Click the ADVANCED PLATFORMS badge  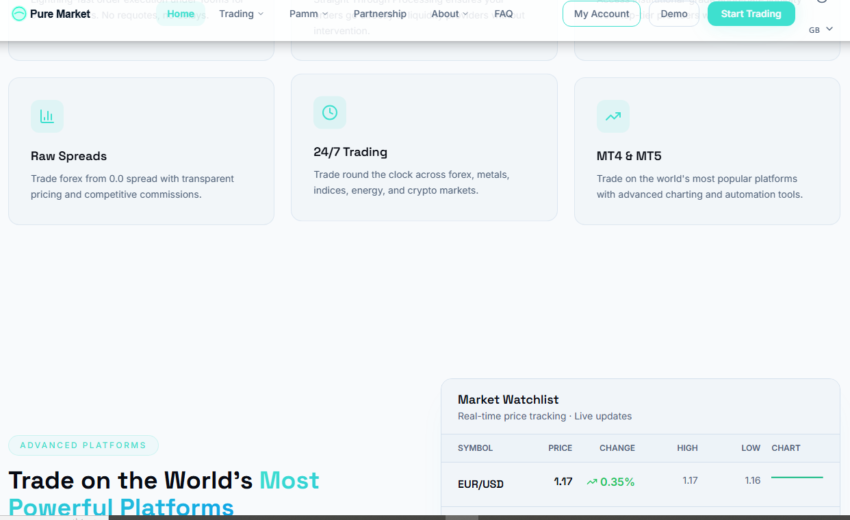click(83, 445)
